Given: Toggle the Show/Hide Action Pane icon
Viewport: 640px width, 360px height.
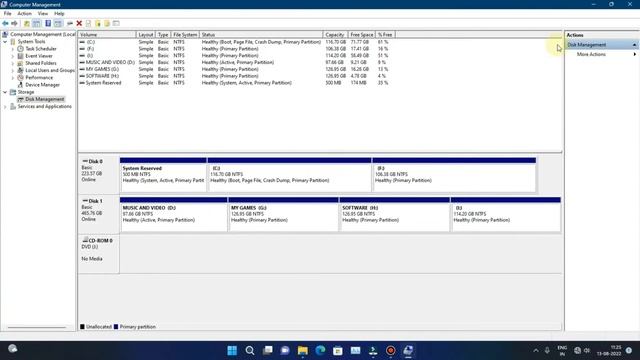Looking at the screenshot, I should [58, 24].
